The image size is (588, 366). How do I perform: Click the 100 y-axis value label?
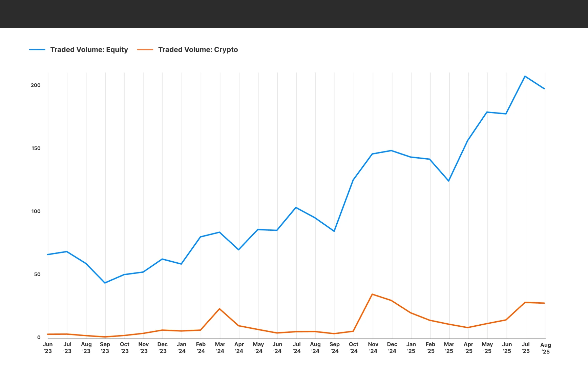point(36,211)
